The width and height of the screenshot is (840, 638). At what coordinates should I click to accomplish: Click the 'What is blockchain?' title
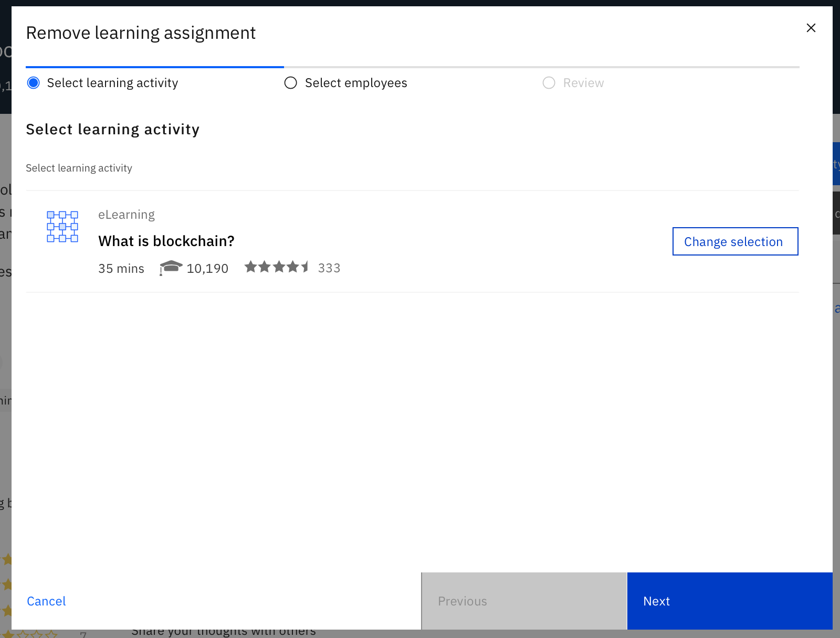pos(166,241)
